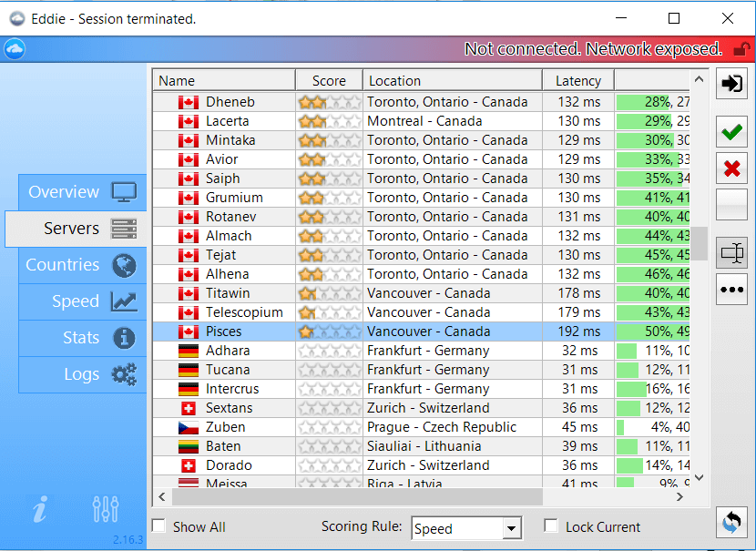The width and height of the screenshot is (756, 551).
Task: Open the Stats tab
Action: (x=83, y=338)
